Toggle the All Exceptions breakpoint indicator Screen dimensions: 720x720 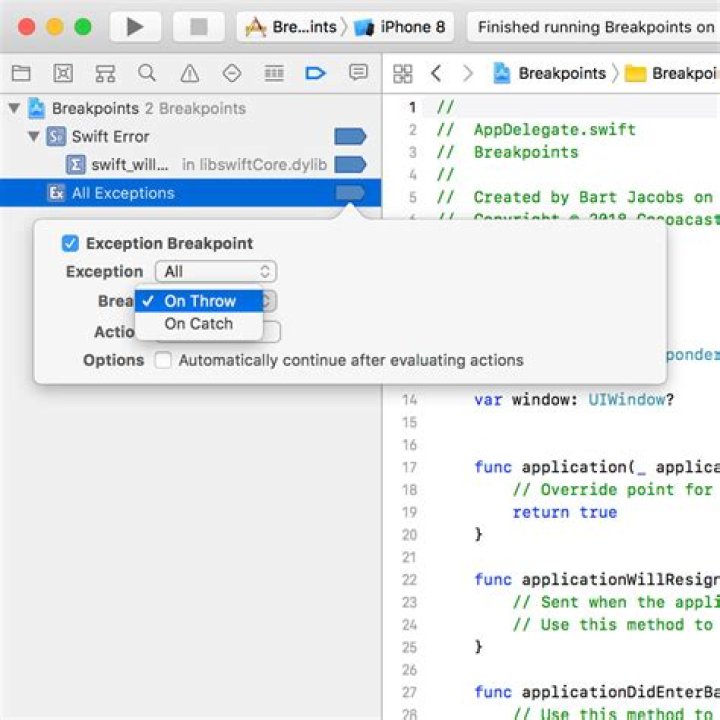tap(350, 193)
